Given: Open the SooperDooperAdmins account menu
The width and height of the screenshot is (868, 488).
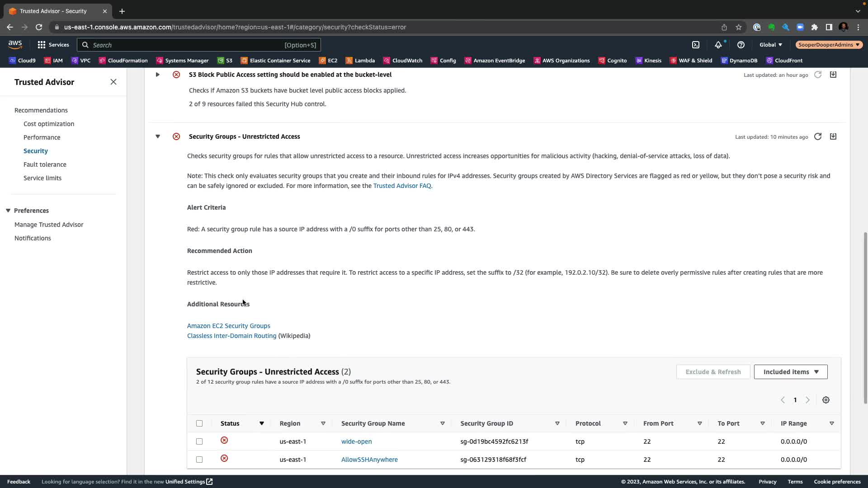Looking at the screenshot, I should click(x=829, y=45).
